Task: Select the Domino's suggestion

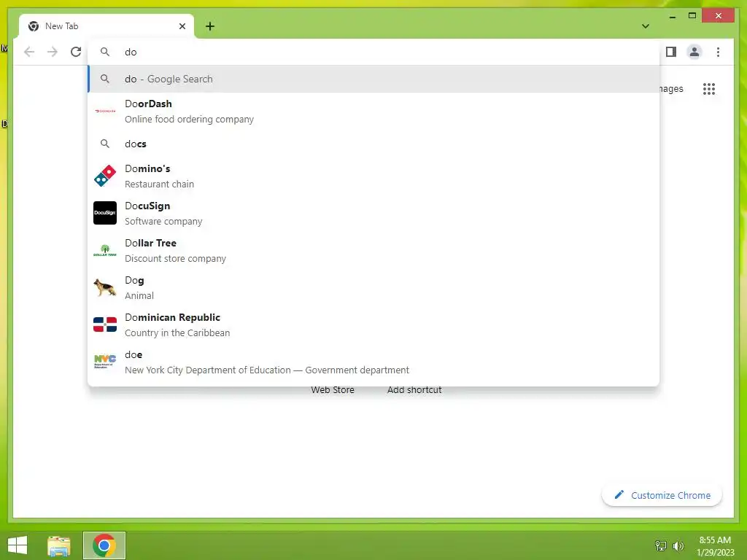Action: (x=373, y=176)
